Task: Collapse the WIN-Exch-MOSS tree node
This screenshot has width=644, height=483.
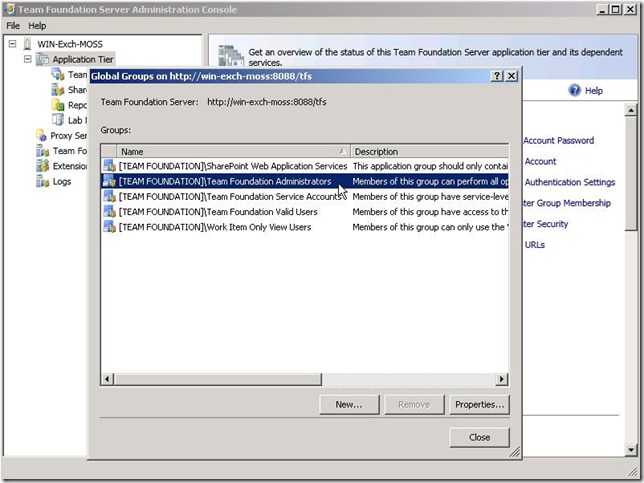Action: click(x=12, y=44)
